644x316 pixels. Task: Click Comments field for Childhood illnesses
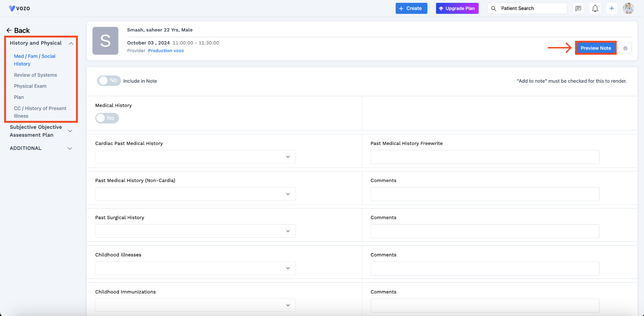(x=485, y=269)
